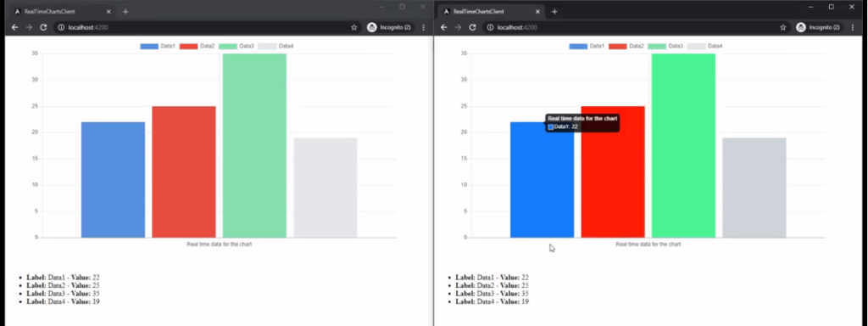Reload page in left browser window
868x326 pixels.
[x=43, y=27]
